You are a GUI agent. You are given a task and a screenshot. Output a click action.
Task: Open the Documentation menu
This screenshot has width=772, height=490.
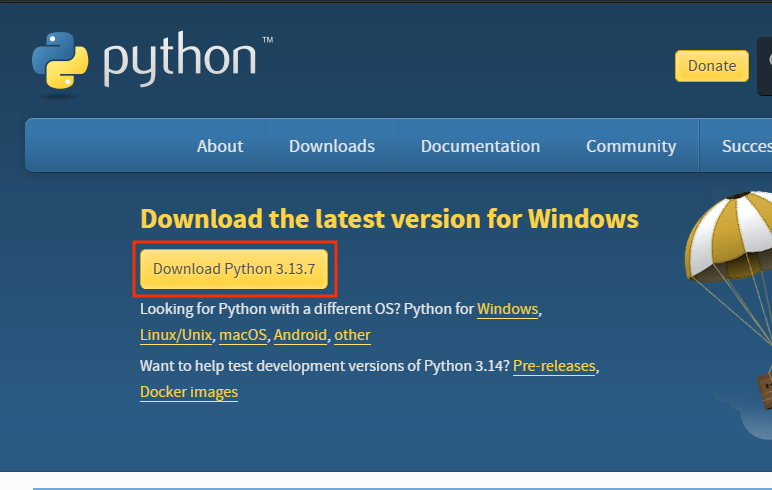pos(480,146)
